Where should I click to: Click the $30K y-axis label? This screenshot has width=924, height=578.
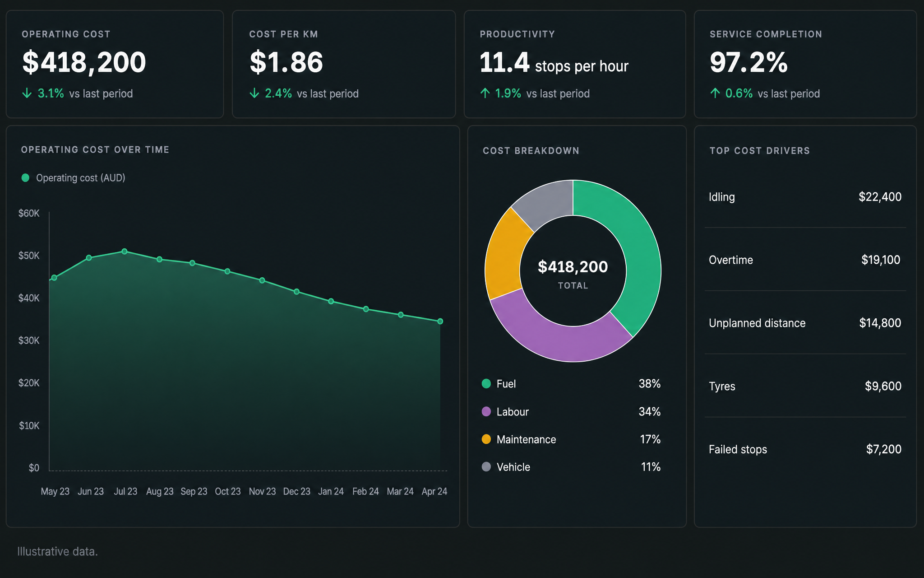[x=29, y=340]
